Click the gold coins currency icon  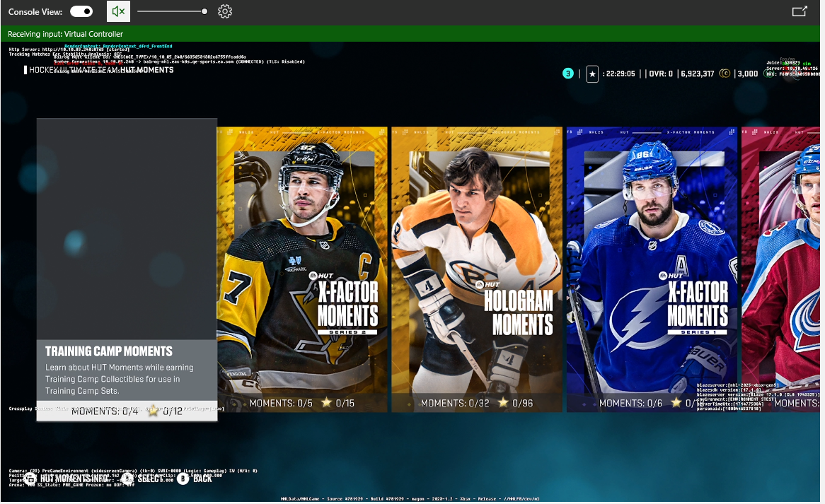[725, 74]
